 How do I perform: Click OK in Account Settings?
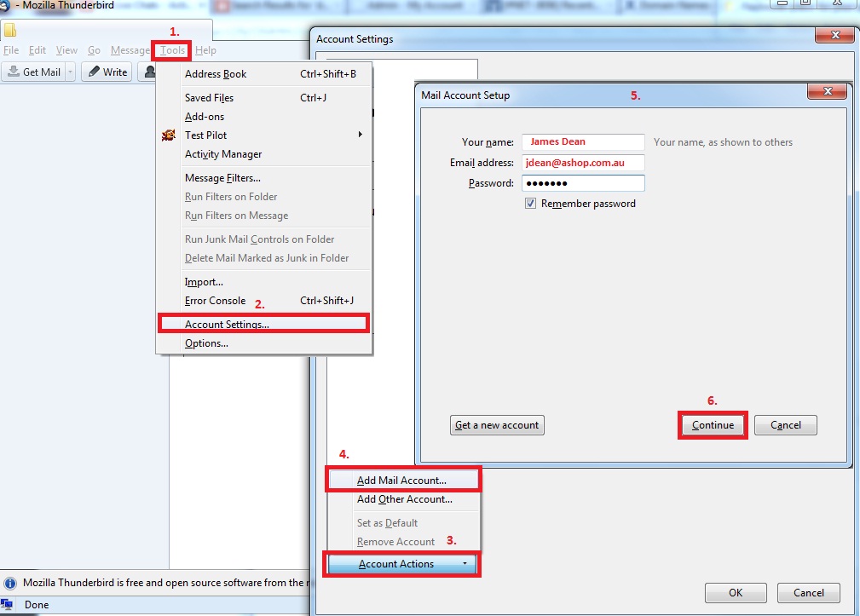click(736, 593)
